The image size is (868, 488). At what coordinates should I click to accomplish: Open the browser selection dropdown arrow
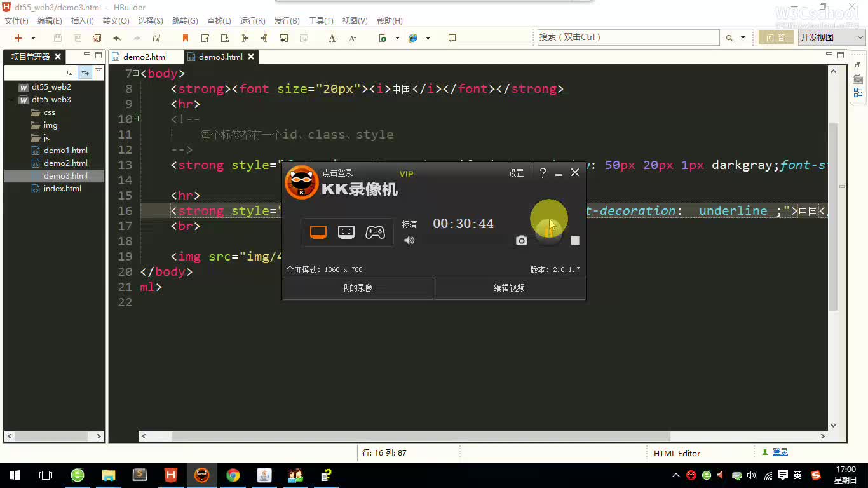(428, 38)
